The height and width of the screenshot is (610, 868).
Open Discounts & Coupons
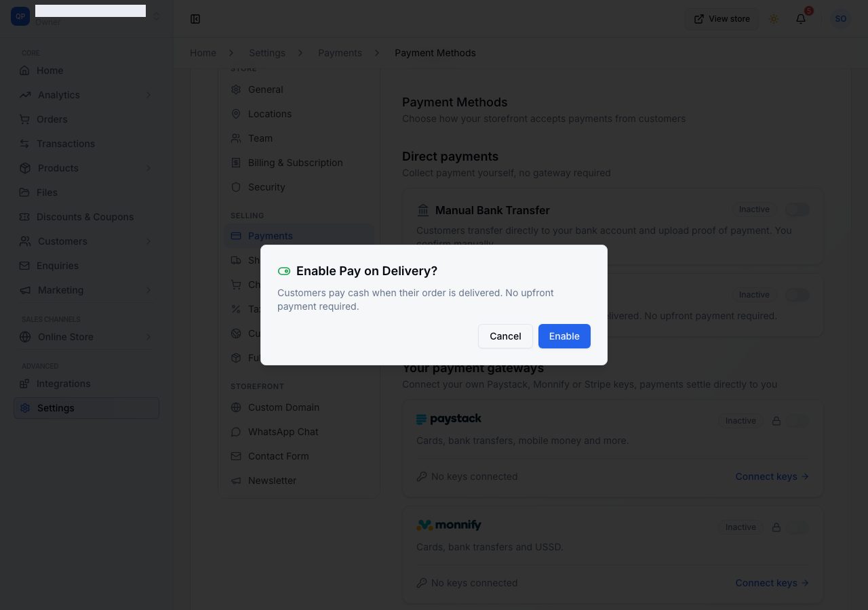(x=86, y=217)
